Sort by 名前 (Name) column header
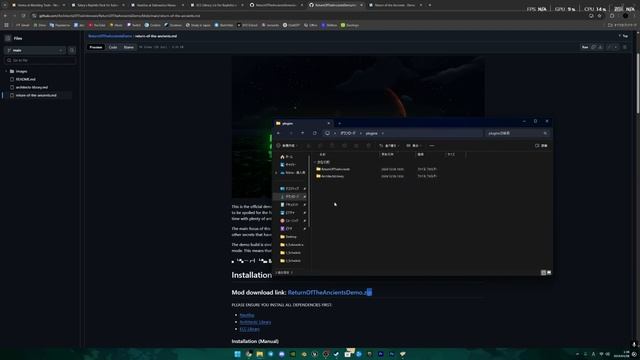640x360 pixels. 322,154
